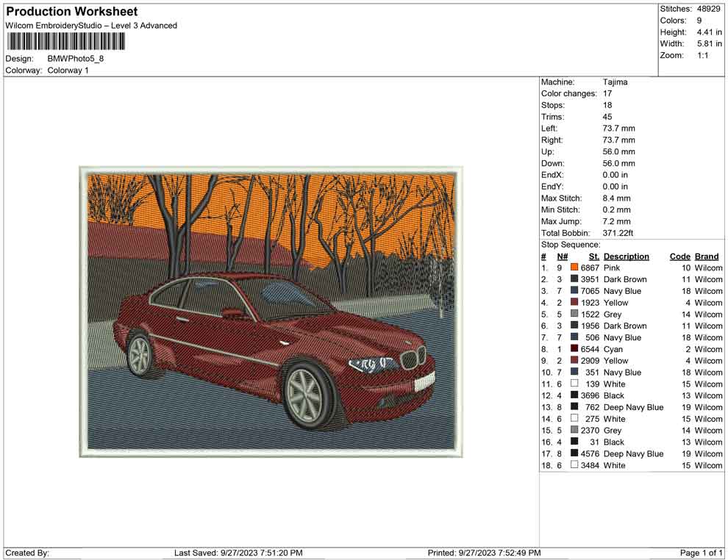
Task: Click the Height value 4.41 in
Action: pyautogui.click(x=710, y=32)
